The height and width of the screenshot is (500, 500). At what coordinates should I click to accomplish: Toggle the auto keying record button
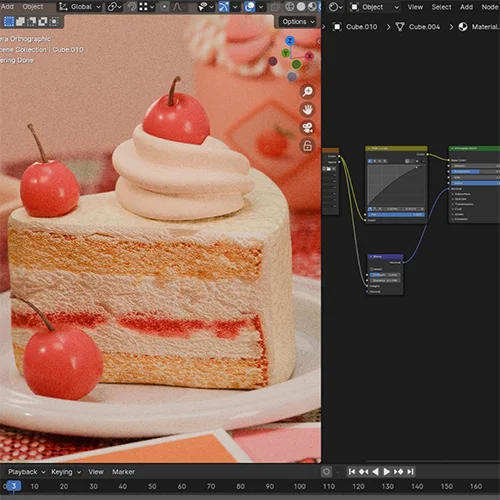point(326,472)
